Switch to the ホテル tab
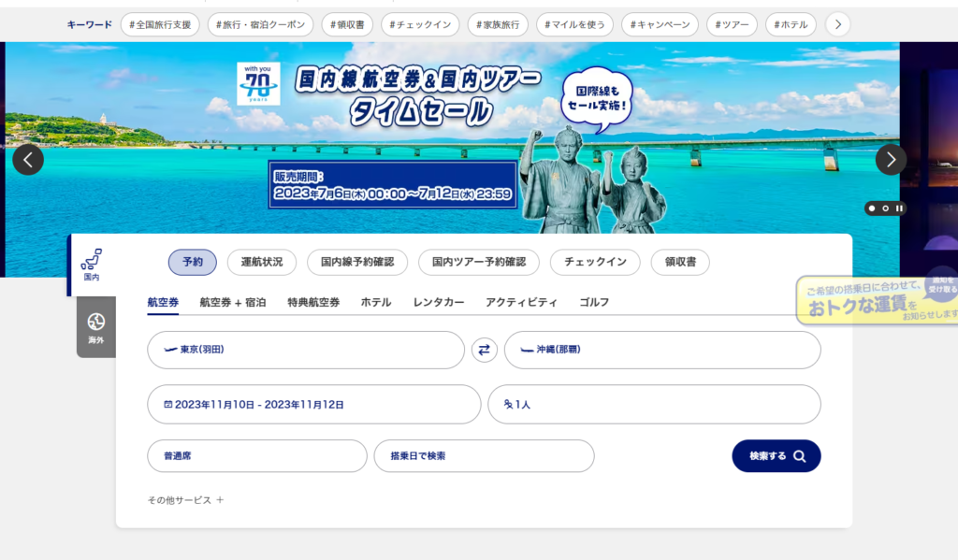The height and width of the screenshot is (560, 958). (x=376, y=302)
